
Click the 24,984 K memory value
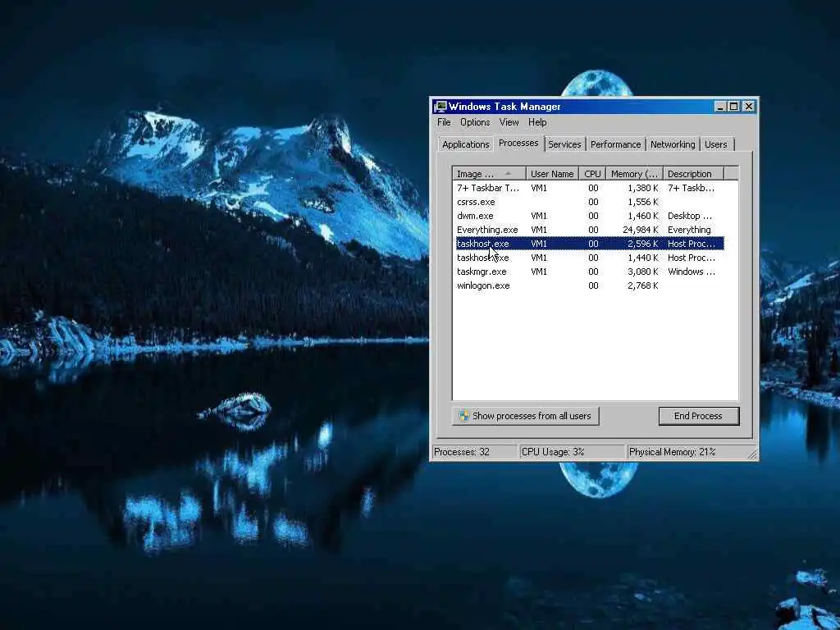(641, 230)
